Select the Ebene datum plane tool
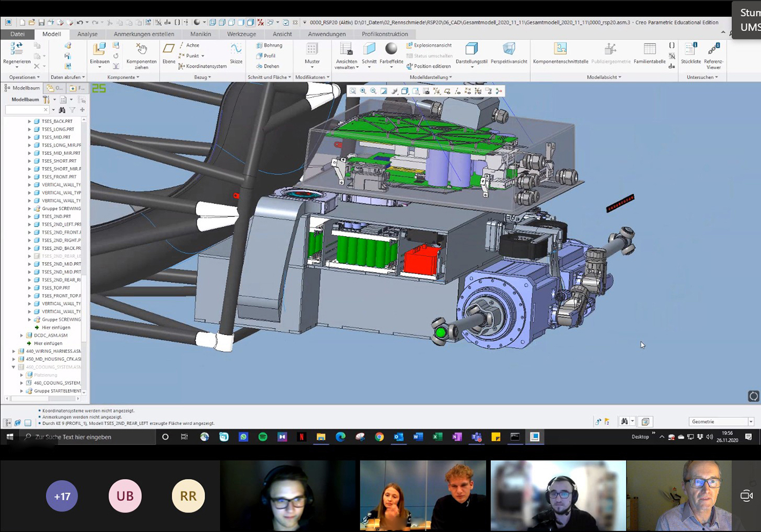Viewport: 761px width, 532px height. click(x=169, y=49)
